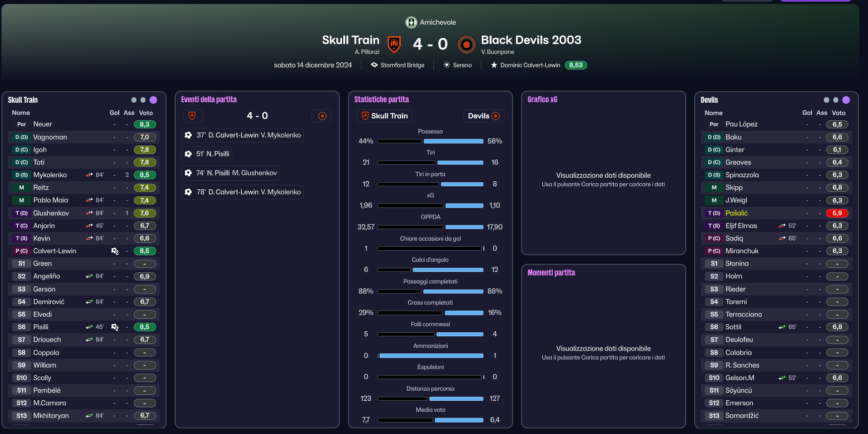Viewport: 868px width, 434px height.
Task: Select the Skull Train tab in match statistics
Action: click(x=385, y=116)
